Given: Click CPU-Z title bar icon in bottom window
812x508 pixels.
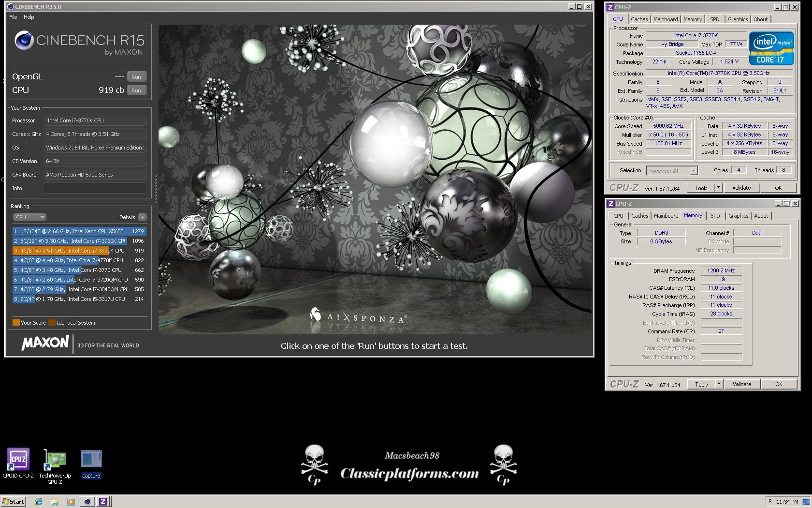Looking at the screenshot, I should (610, 204).
